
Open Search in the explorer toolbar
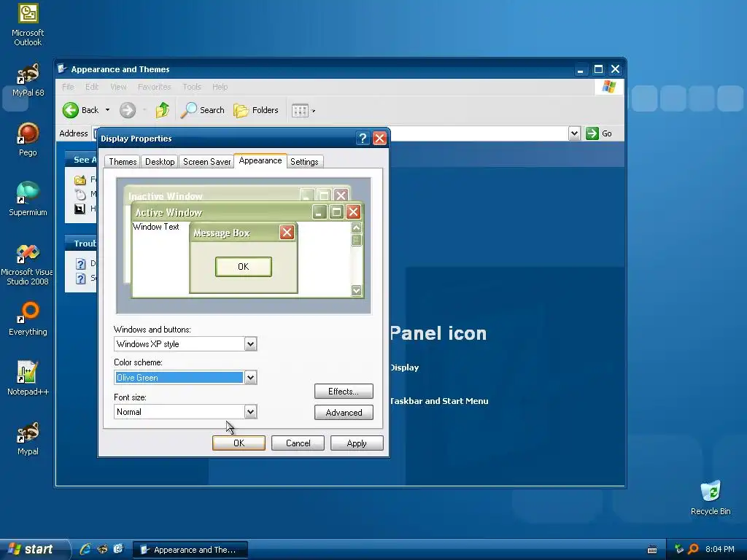203,110
